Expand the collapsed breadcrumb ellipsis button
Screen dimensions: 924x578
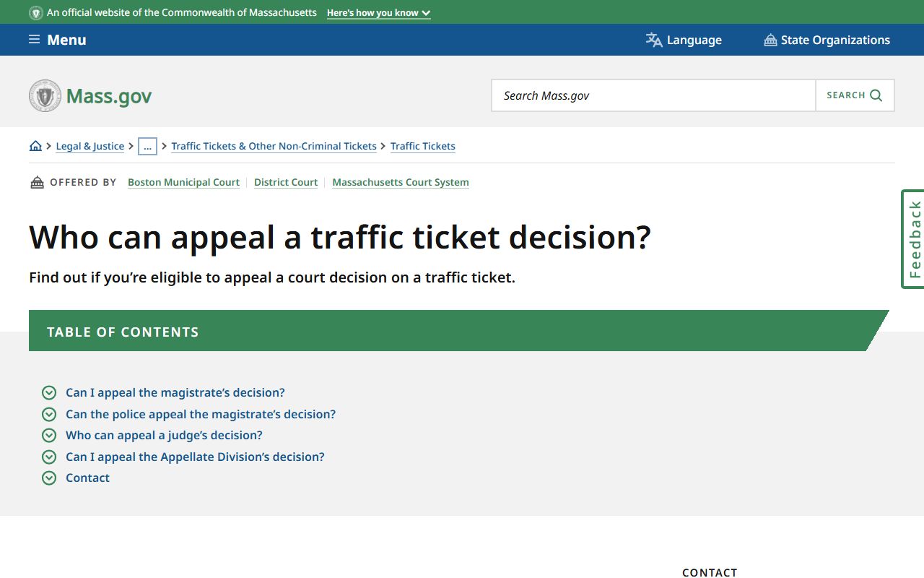pos(147,146)
